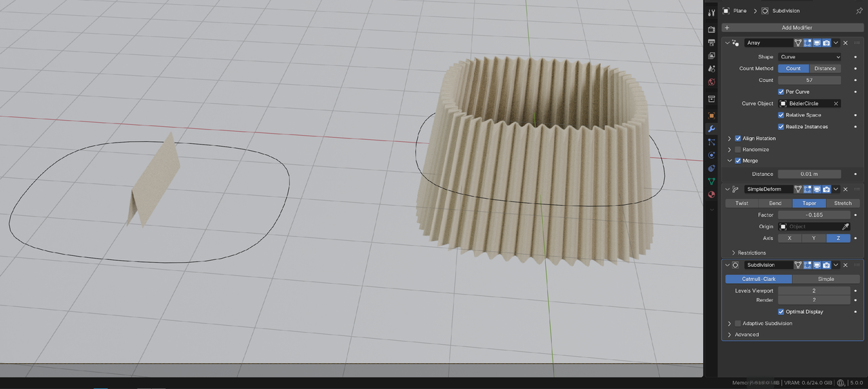Viewport: 868px width, 389px height.
Task: Enable the Randomize checkbox
Action: click(x=738, y=149)
